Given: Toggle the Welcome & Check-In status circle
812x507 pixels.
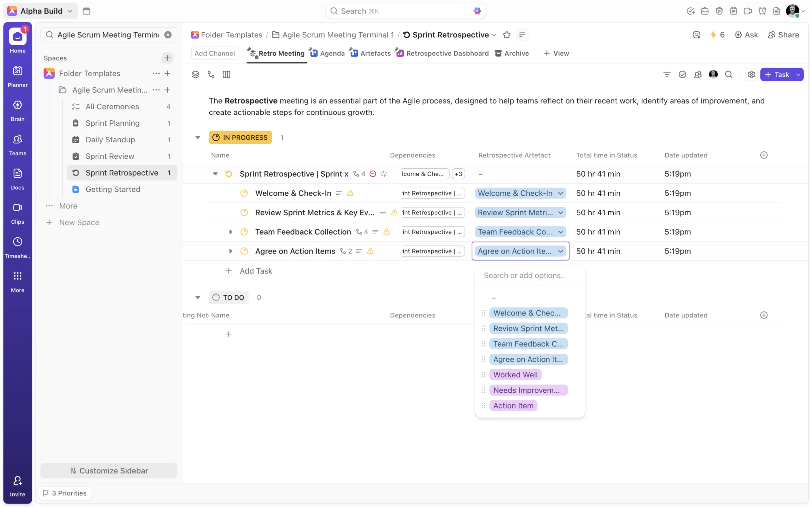Looking at the screenshot, I should tap(244, 193).
